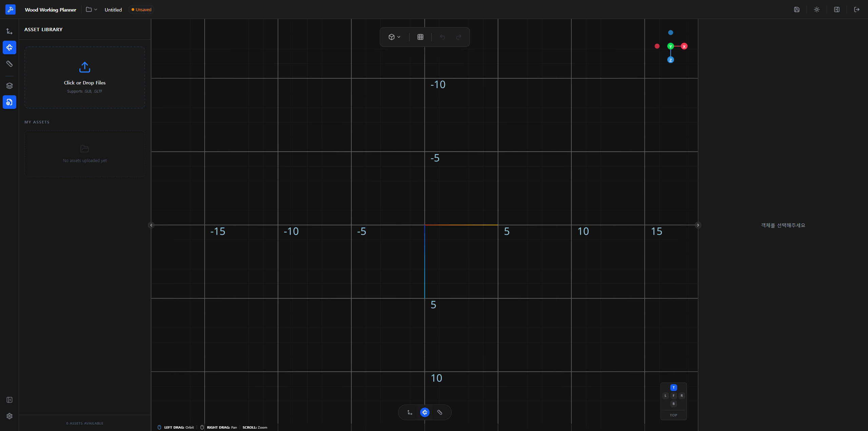Click the left viewport edge chevron arrow
The image size is (868, 431).
151,225
